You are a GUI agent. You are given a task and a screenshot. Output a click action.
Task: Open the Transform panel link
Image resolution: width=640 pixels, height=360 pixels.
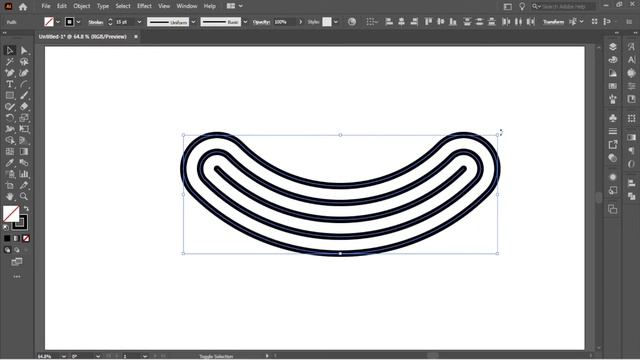coord(553,22)
